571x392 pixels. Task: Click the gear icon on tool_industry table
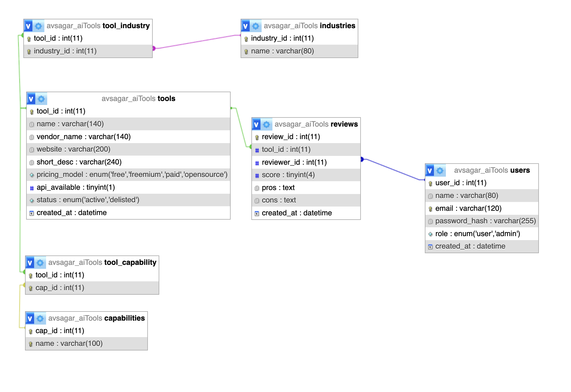[x=38, y=26]
